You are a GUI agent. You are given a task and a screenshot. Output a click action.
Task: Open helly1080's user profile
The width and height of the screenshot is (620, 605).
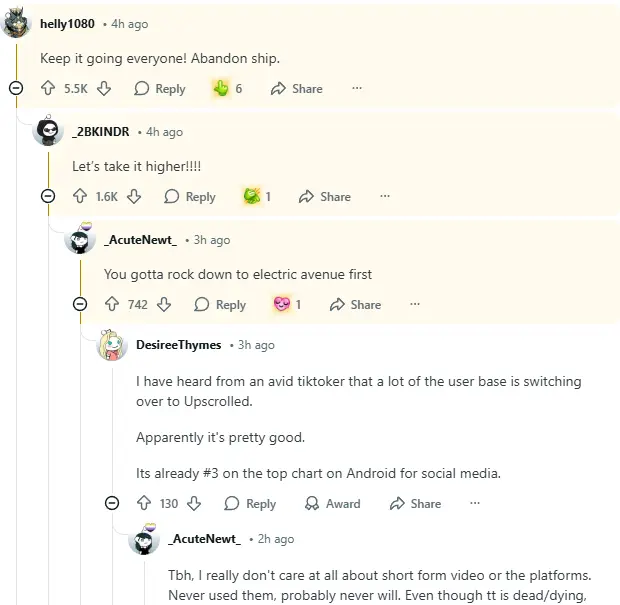[67, 23]
